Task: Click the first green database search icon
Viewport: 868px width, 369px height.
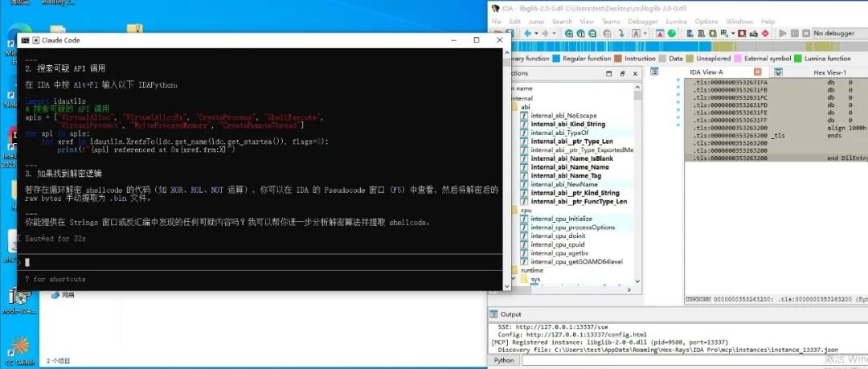Action: tap(569, 33)
